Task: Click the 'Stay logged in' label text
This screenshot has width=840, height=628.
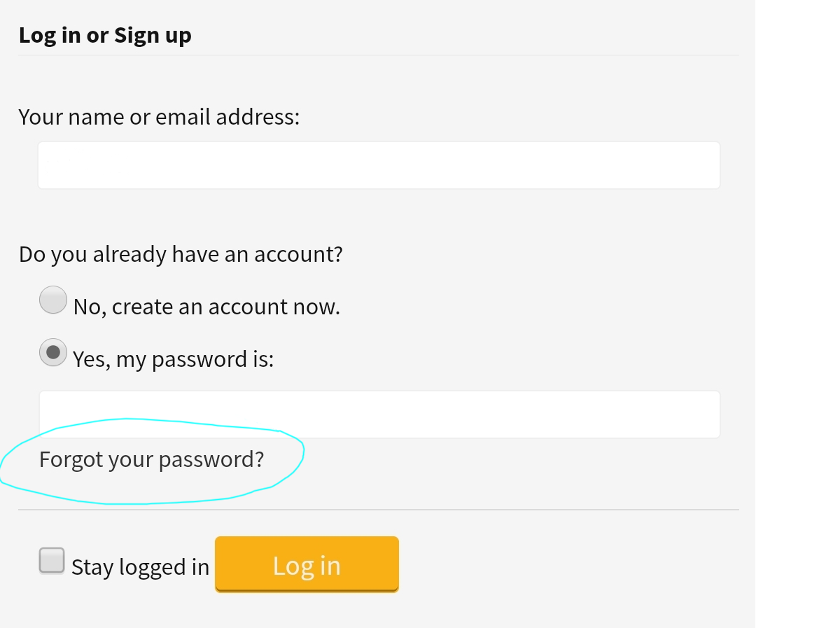Action: [140, 567]
